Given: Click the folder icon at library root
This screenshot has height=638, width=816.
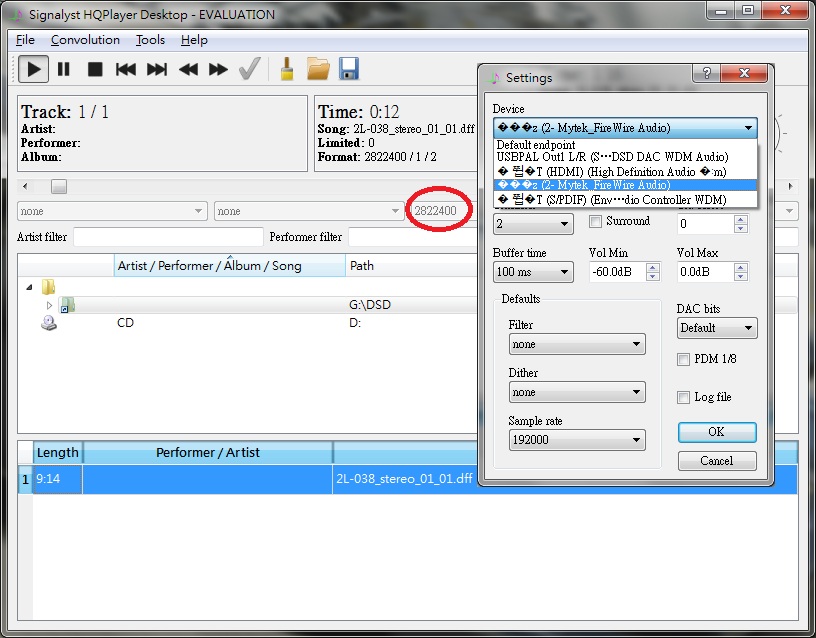Looking at the screenshot, I should pyautogui.click(x=48, y=286).
